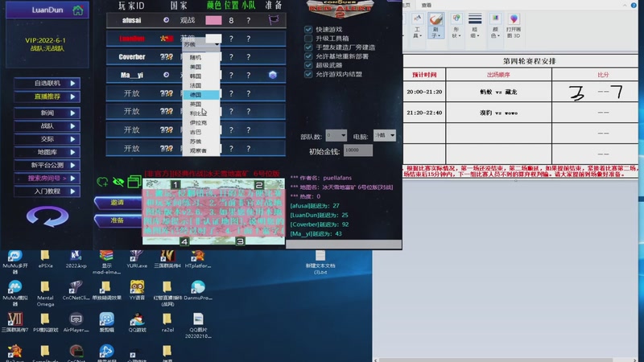Viewport: 644px width, 362px height.
Task: Open the Colors (颜色) group in Paint
Action: 495,26
